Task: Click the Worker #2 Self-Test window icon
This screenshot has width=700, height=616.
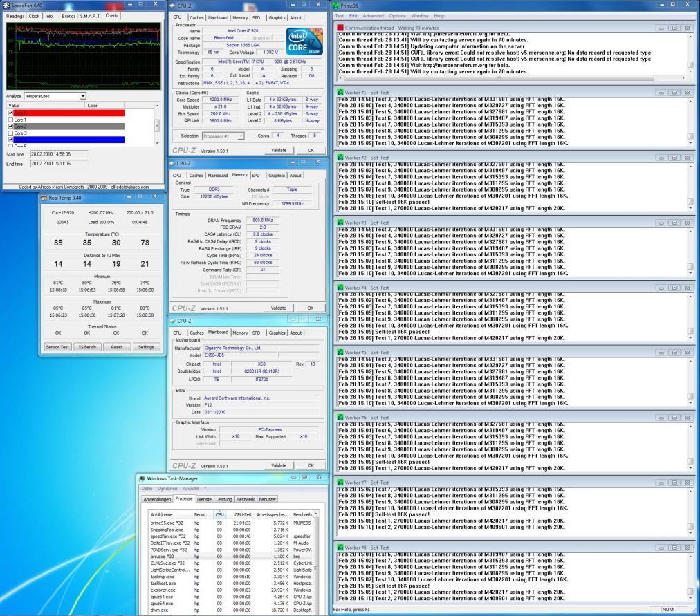Action: pyautogui.click(x=340, y=158)
